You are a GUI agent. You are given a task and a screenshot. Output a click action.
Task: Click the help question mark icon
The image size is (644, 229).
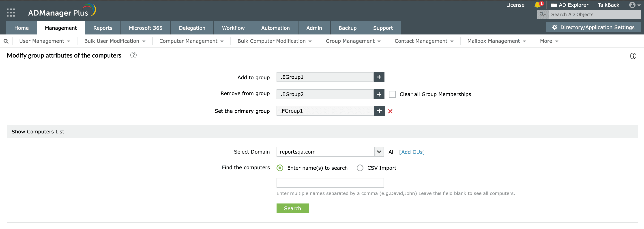click(x=133, y=55)
